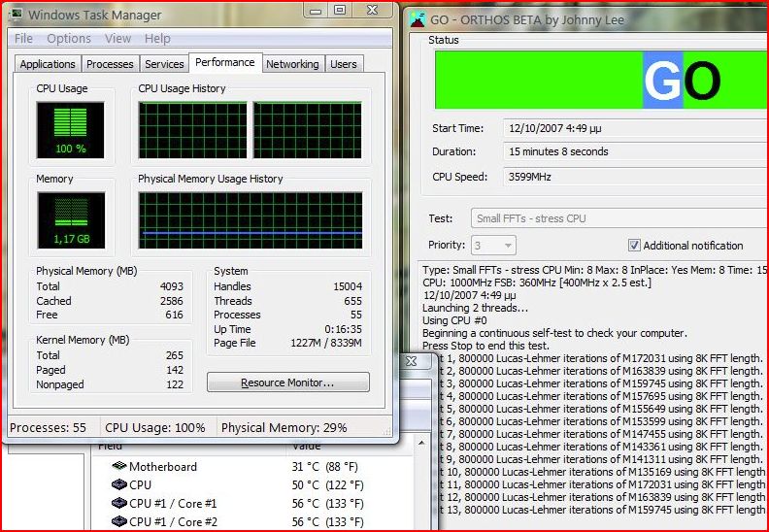
Task: Click the left CPU Usage History graph
Action: (x=193, y=130)
